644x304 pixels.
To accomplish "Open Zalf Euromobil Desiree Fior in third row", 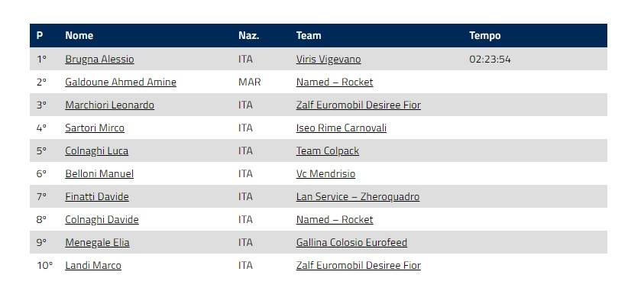I will click(x=358, y=105).
